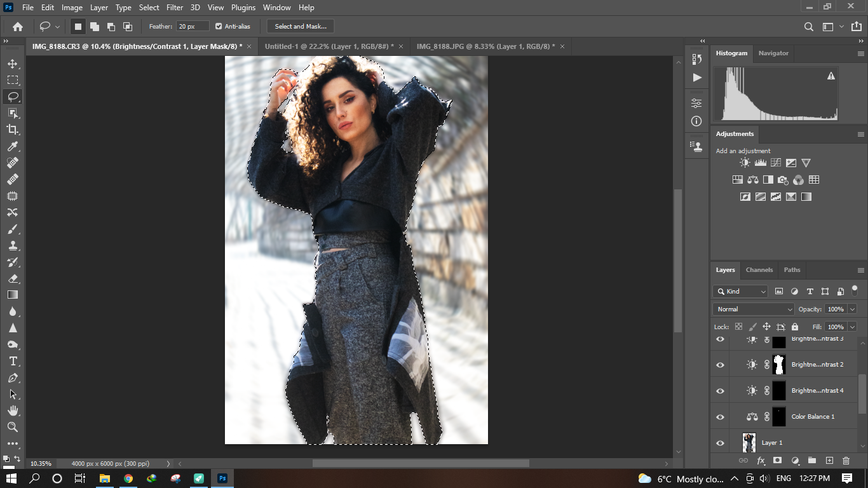
Task: Open Chrome from the taskbar
Action: [x=128, y=478]
